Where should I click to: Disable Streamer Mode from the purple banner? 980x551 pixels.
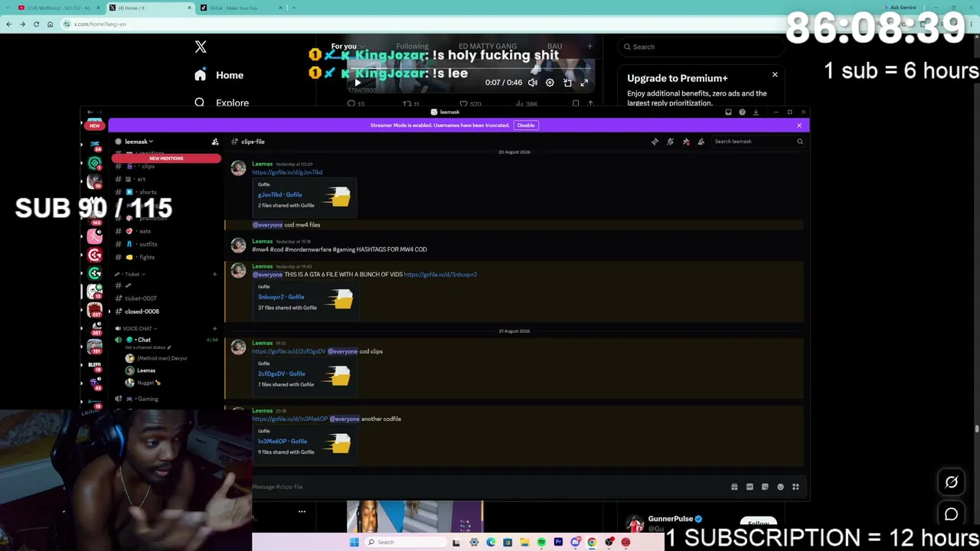525,126
